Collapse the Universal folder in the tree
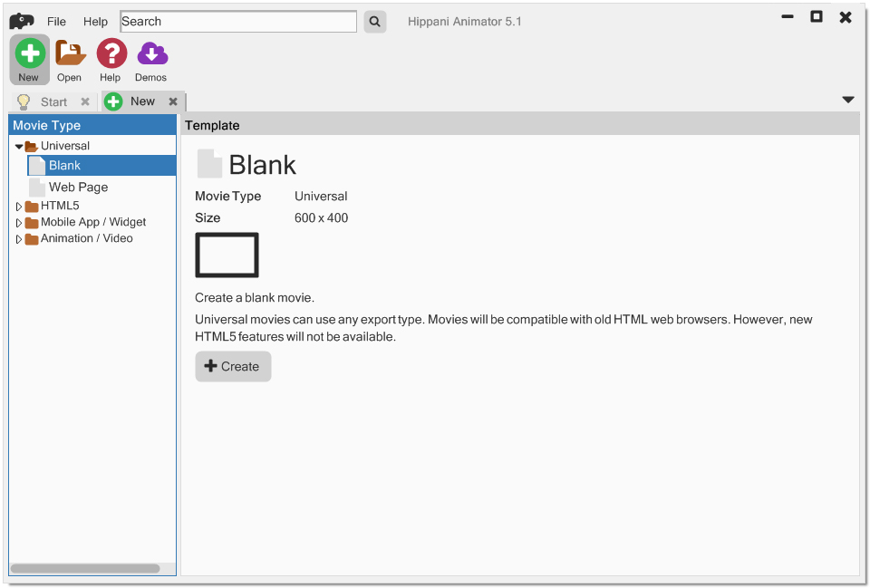 click(x=19, y=146)
